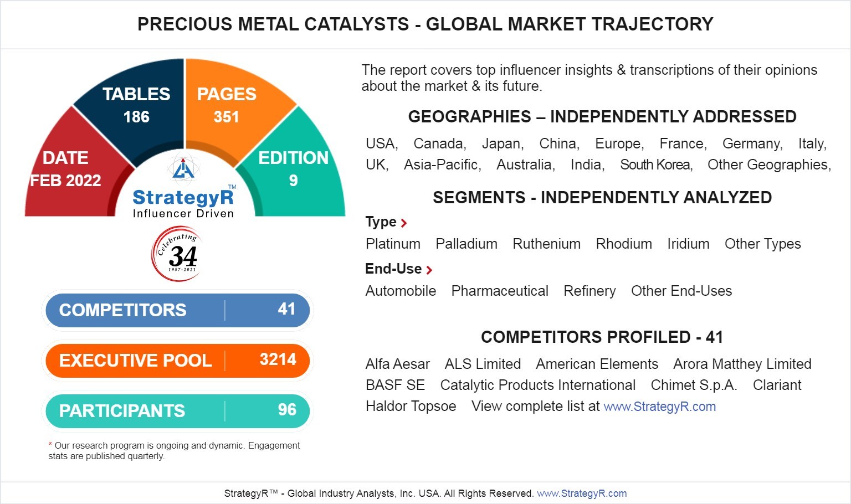The height and width of the screenshot is (504, 851).
Task: Click the 'Precious Metal Catalysts - Global Market Trajectory' title
Action: tap(425, 24)
